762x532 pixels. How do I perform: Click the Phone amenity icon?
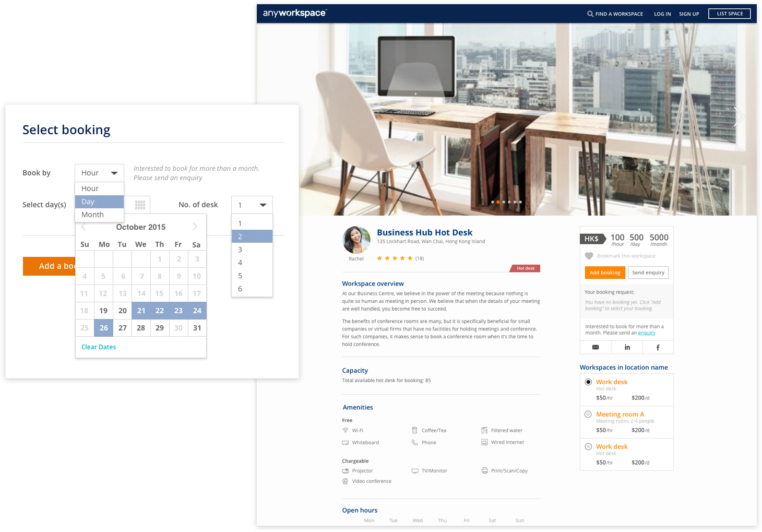coord(414,442)
